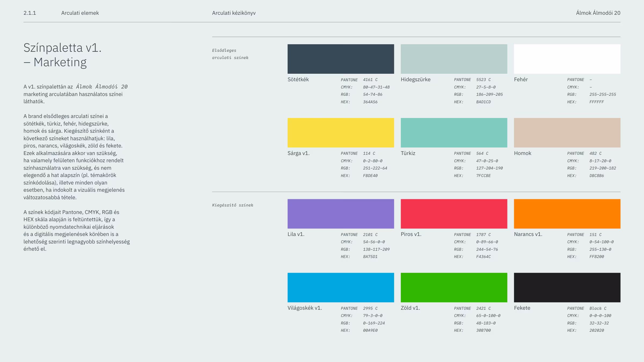This screenshot has width=644, height=362.
Task: Click CMYK value '47–0–25–0'
Action: pos(487,161)
